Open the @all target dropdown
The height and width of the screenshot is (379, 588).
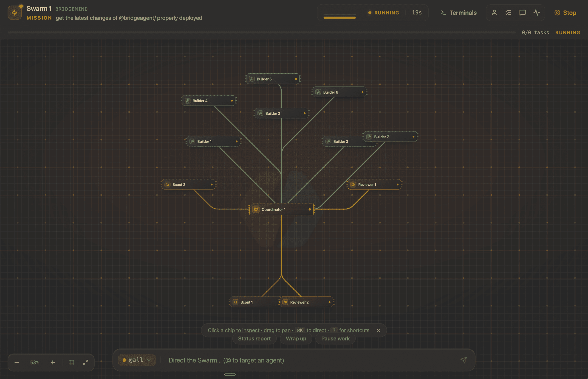coord(137,360)
